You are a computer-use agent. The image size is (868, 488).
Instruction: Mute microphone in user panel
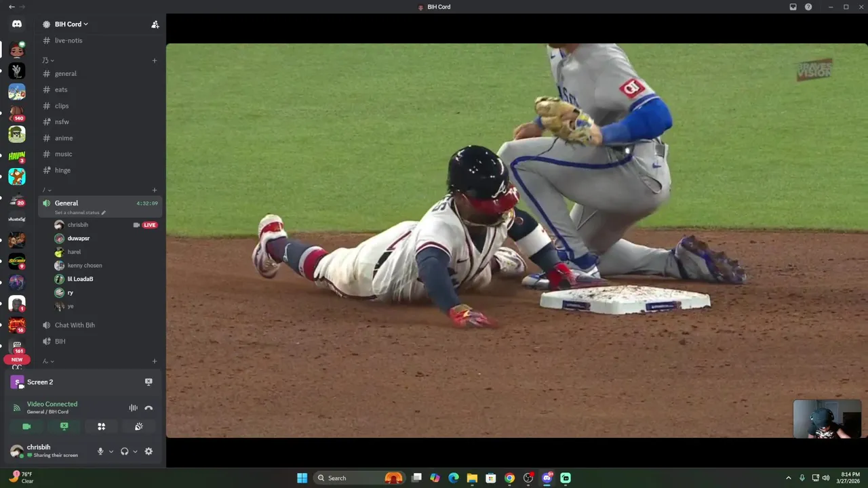pos(100,451)
